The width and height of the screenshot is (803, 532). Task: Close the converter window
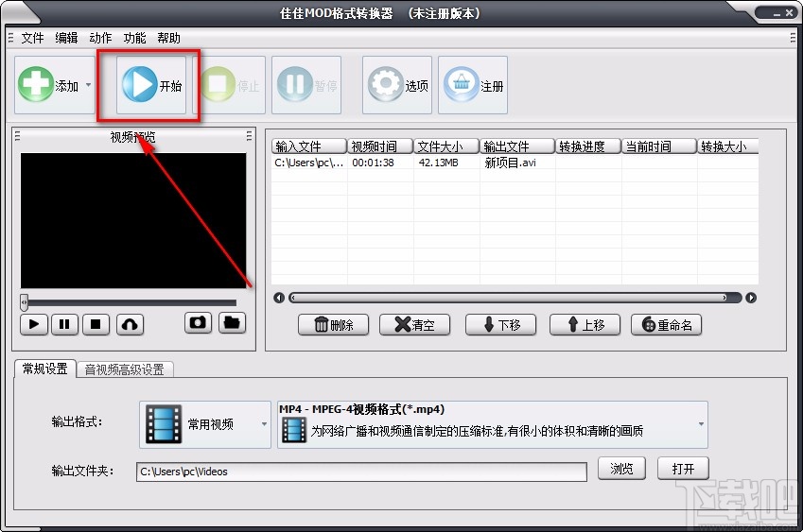coord(789,13)
